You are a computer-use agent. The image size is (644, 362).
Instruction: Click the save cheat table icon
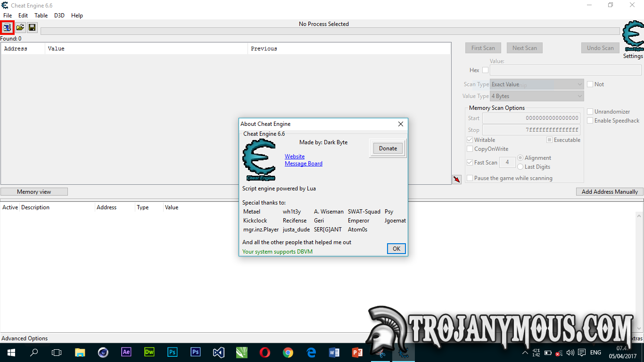coord(32,27)
